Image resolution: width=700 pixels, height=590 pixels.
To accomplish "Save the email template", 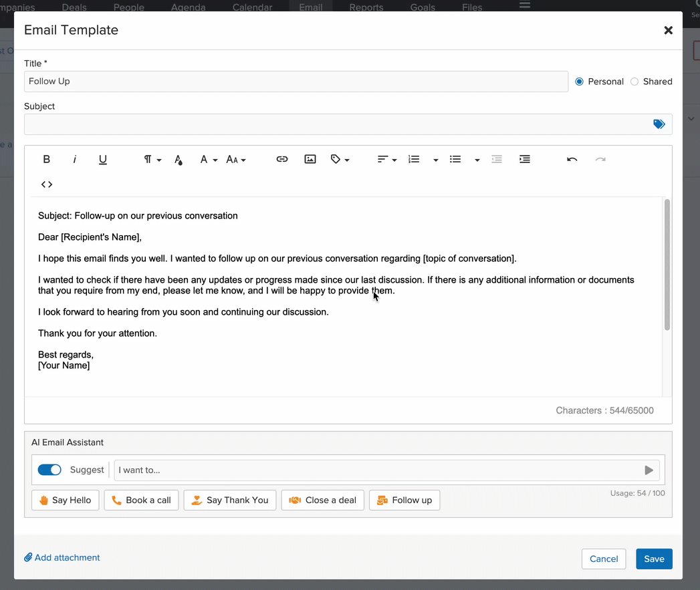I will click(x=653, y=559).
